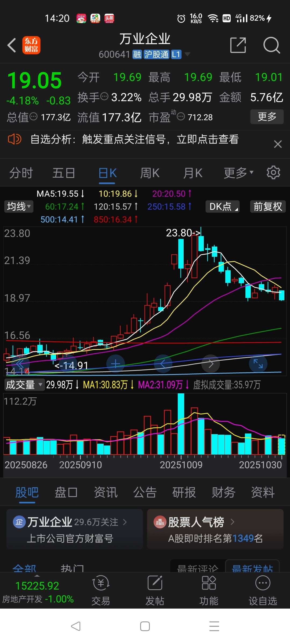
Task: Open the 东方财富 logo home icon
Action: click(x=31, y=45)
